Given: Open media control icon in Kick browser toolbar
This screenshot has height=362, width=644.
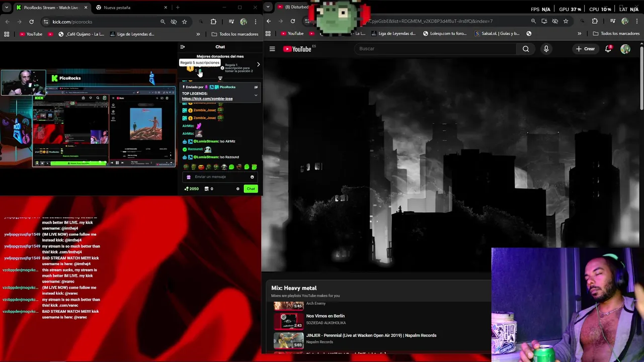Looking at the screenshot, I should tap(231, 22).
